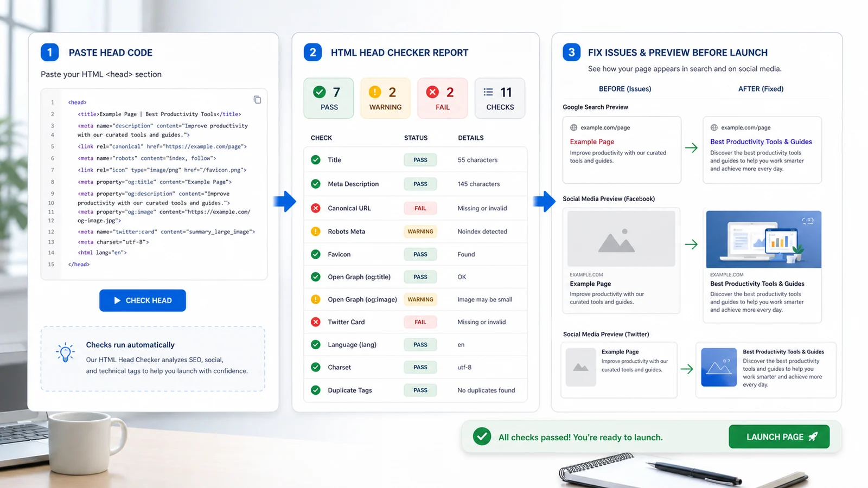Viewport: 868px width, 488px height.
Task: Click the STATUS column header
Action: (x=416, y=138)
